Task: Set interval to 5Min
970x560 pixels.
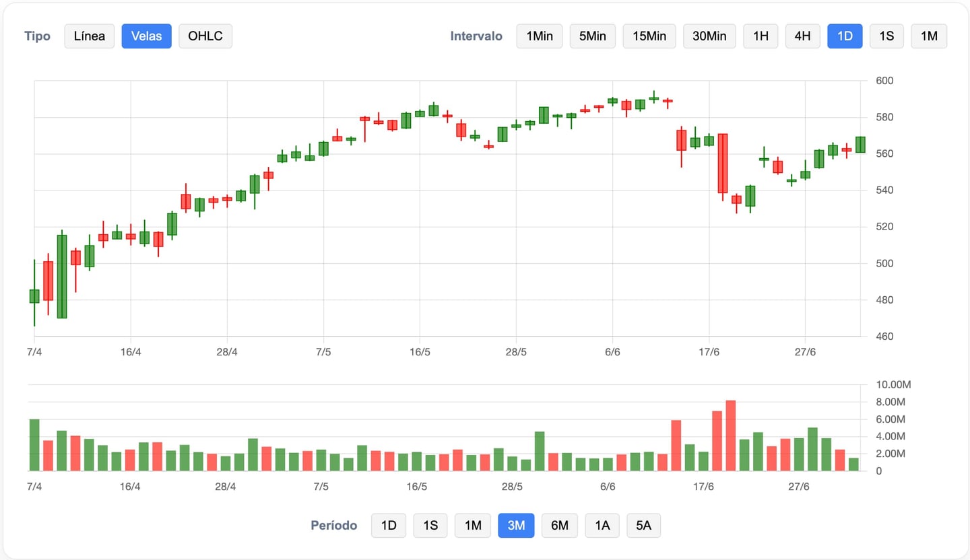Action: [x=593, y=36]
